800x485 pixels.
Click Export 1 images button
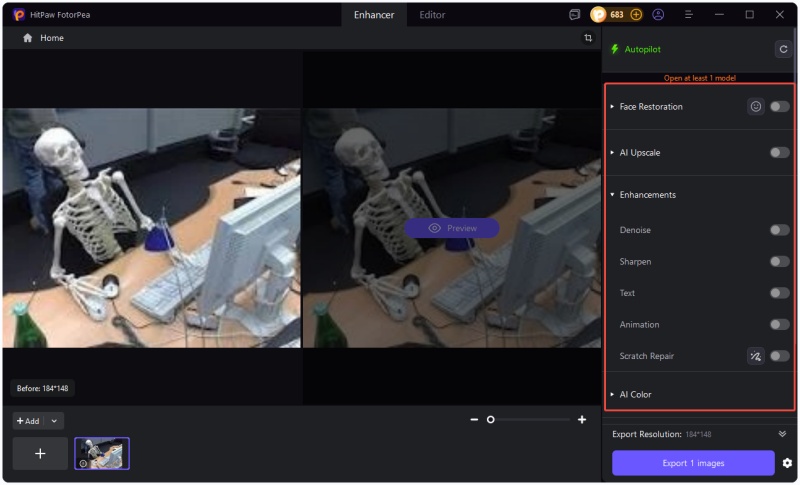coord(693,463)
